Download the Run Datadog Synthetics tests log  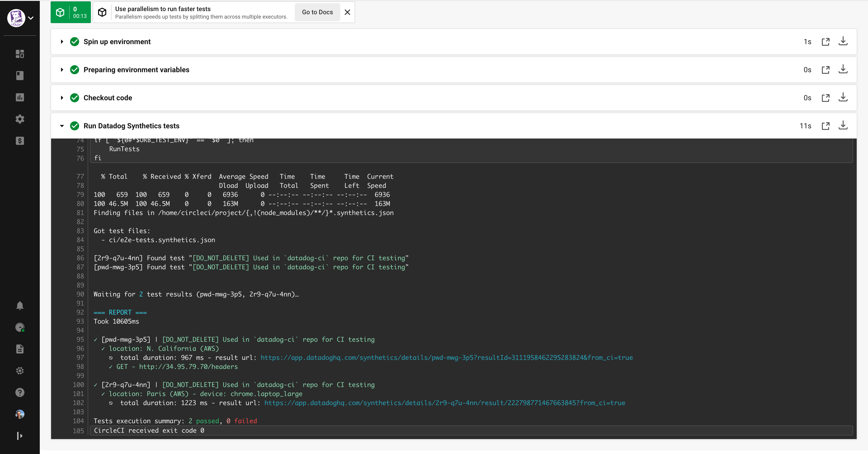point(843,126)
